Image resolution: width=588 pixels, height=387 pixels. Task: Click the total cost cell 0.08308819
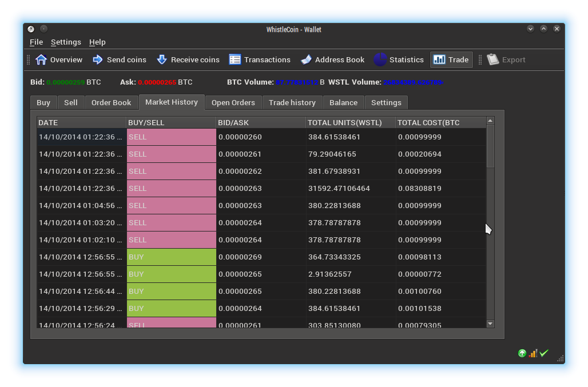tap(440, 189)
